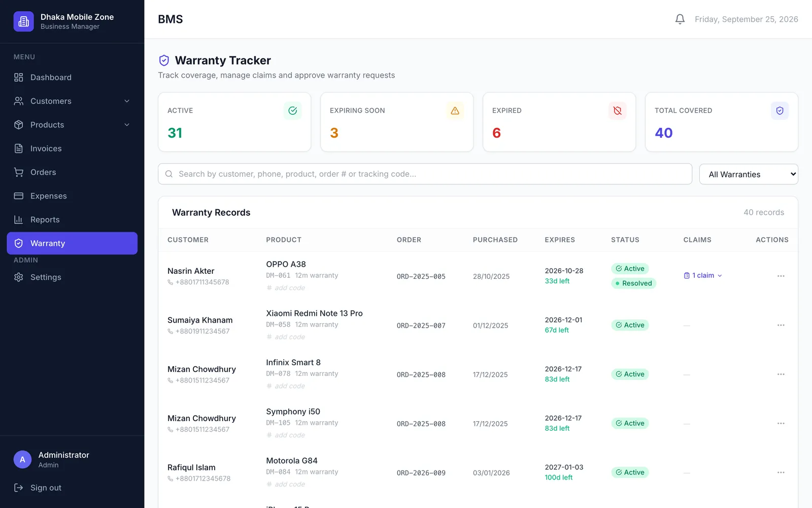Open the notifications bell

[680, 19]
